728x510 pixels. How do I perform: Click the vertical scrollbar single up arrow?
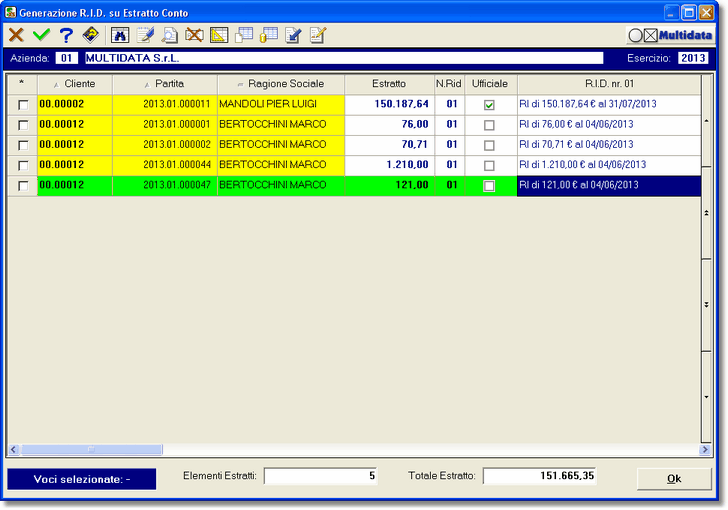706,121
